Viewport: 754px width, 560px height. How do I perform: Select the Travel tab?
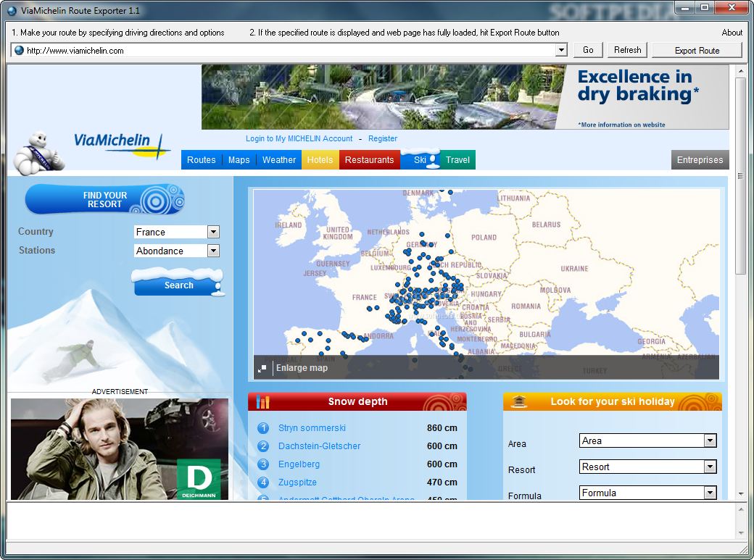[457, 160]
